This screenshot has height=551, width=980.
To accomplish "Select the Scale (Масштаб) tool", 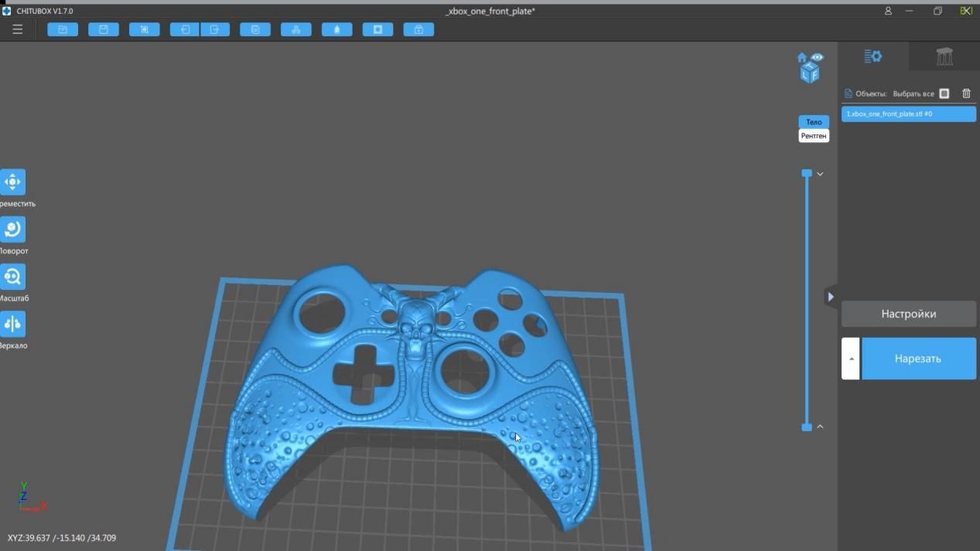I will coord(13,277).
